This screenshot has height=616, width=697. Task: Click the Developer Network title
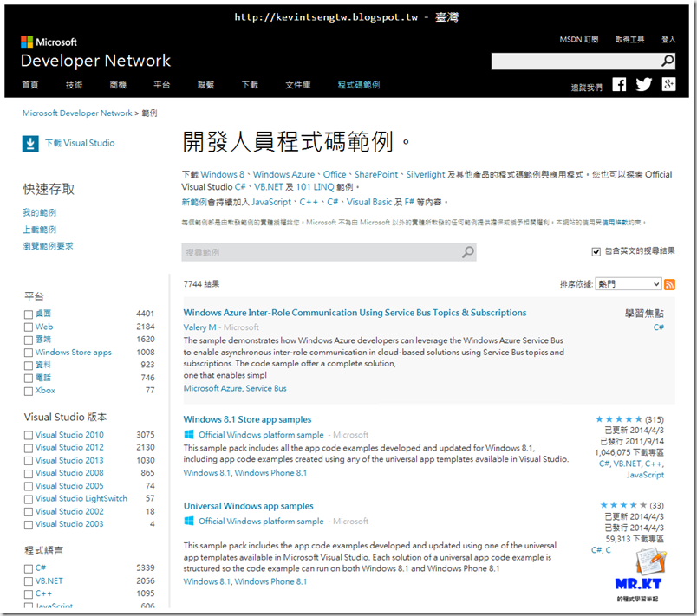coord(95,61)
